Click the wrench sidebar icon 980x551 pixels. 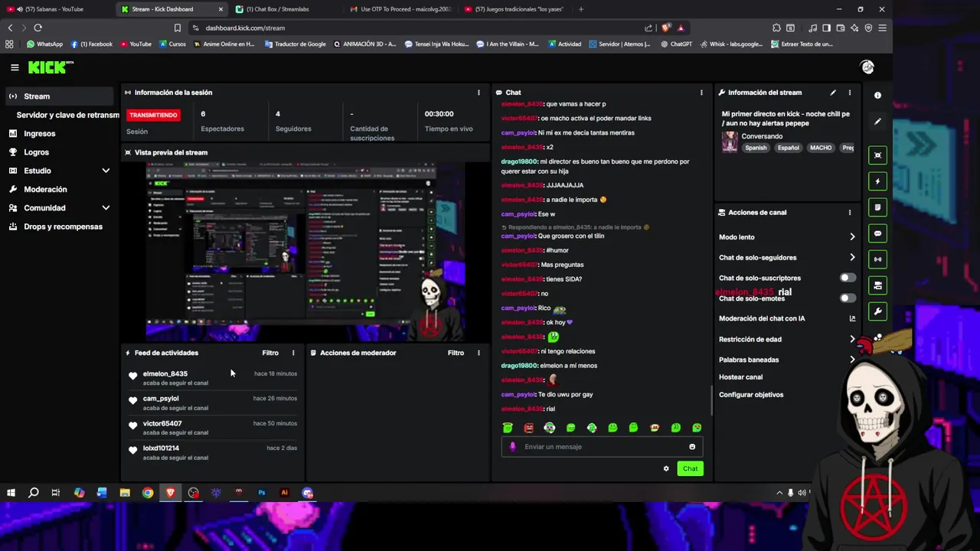pos(877,311)
